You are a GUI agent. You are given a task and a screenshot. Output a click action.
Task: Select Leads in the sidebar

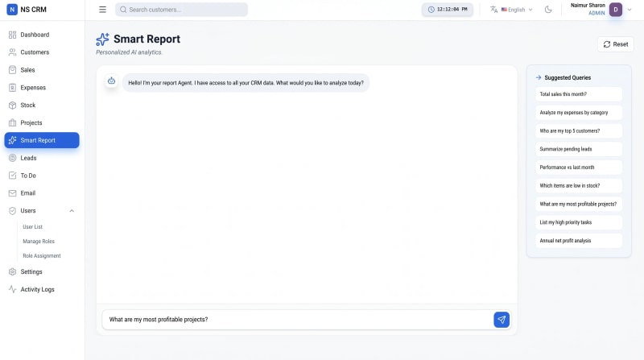tap(42, 158)
